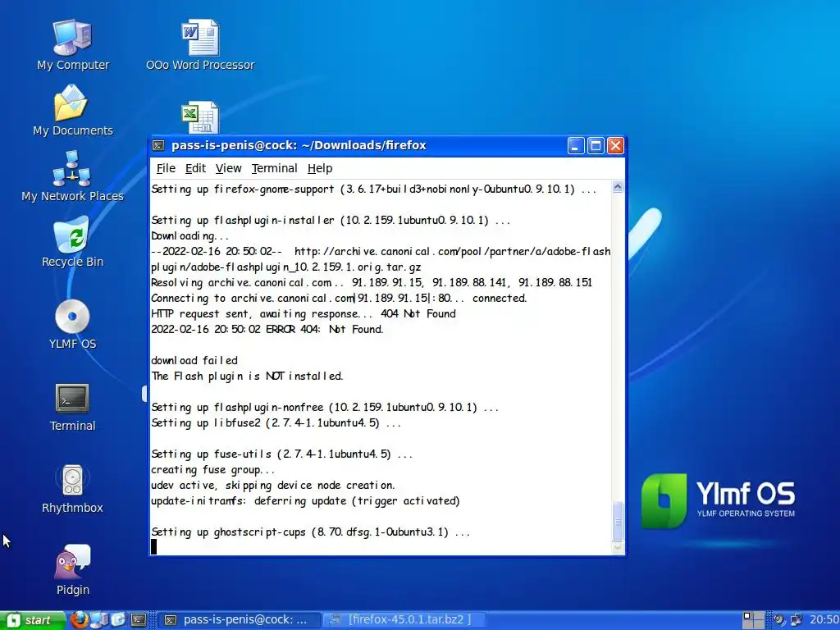
Task: Click the third quick-launch icon with arrow
Action: [118, 620]
